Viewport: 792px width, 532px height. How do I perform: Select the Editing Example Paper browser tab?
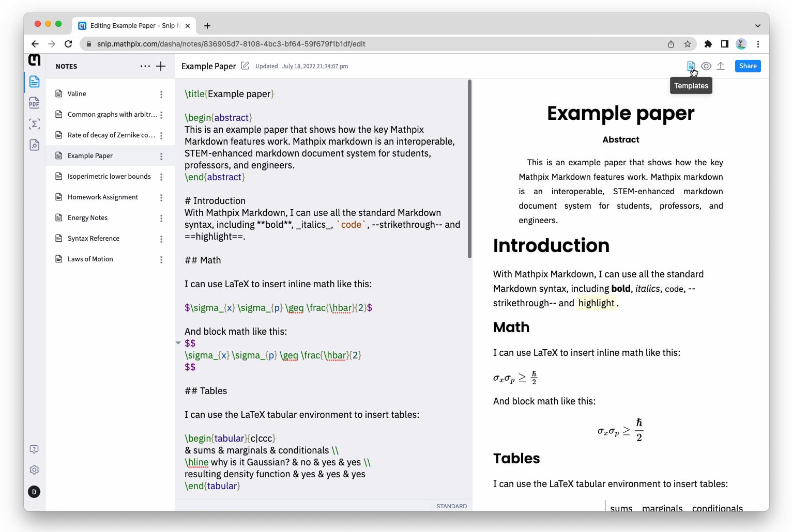pyautogui.click(x=134, y=25)
